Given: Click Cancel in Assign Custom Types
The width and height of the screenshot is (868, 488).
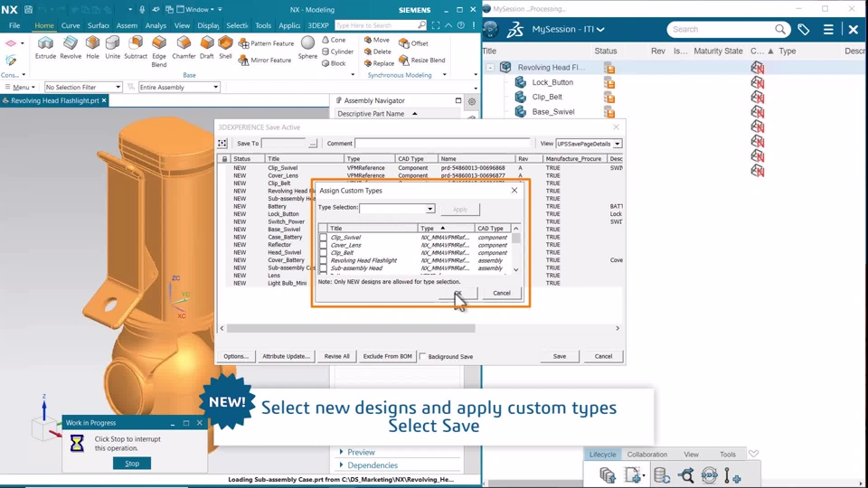Looking at the screenshot, I should pyautogui.click(x=502, y=293).
